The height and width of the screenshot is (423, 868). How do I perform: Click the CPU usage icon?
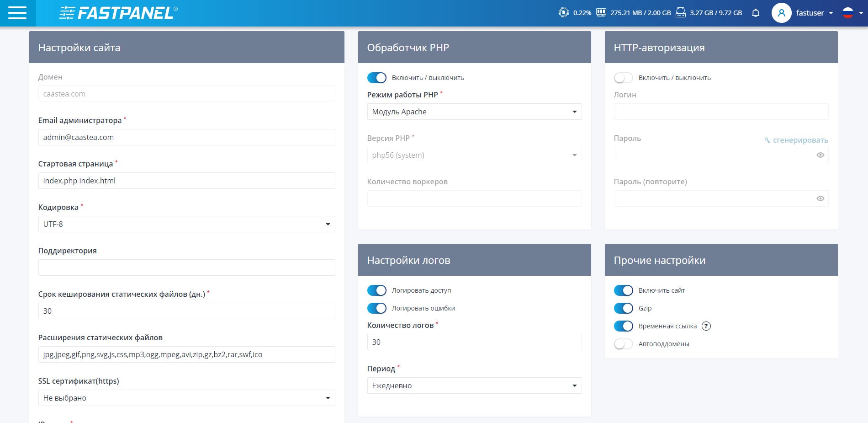(x=564, y=12)
